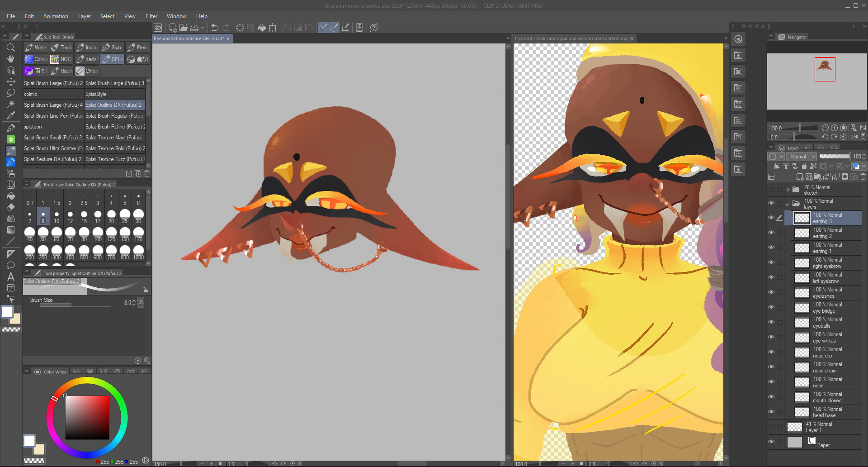Pick brush size 20 preset
868x467 pixels.
[111, 216]
